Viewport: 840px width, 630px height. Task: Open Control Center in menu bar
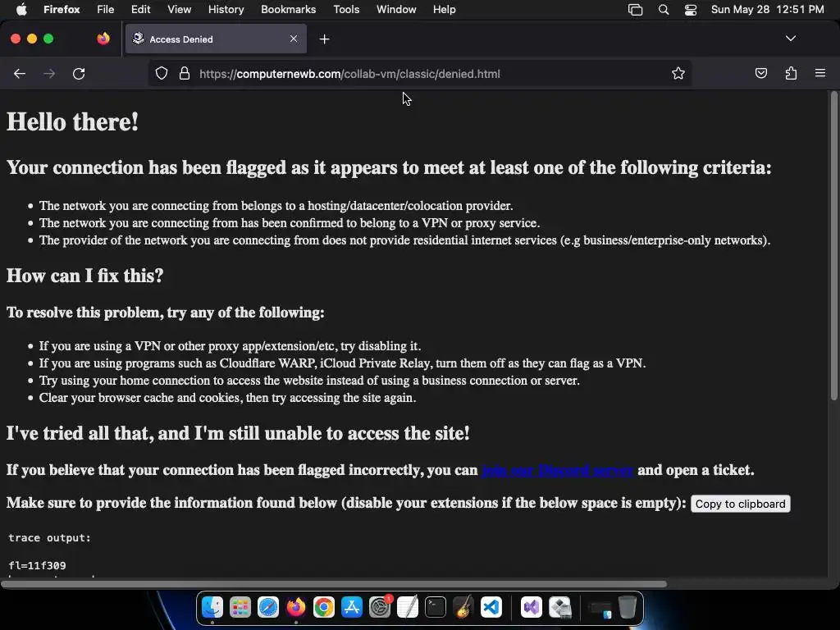click(691, 10)
